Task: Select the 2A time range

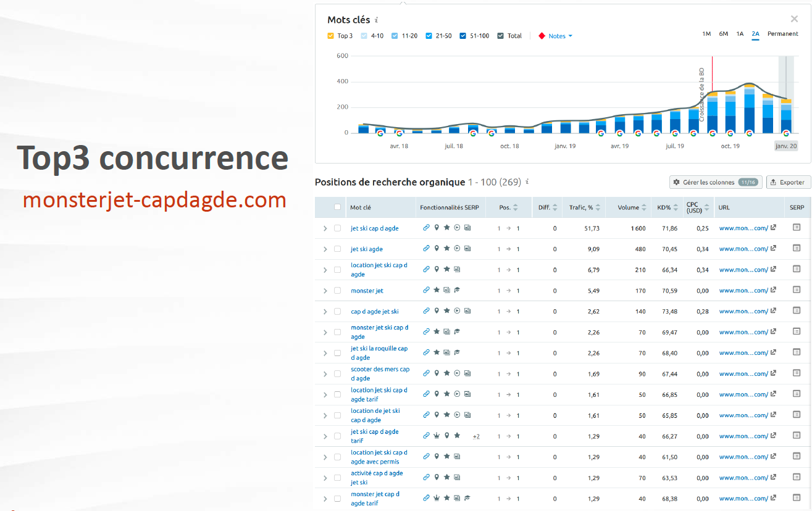Action: point(756,34)
